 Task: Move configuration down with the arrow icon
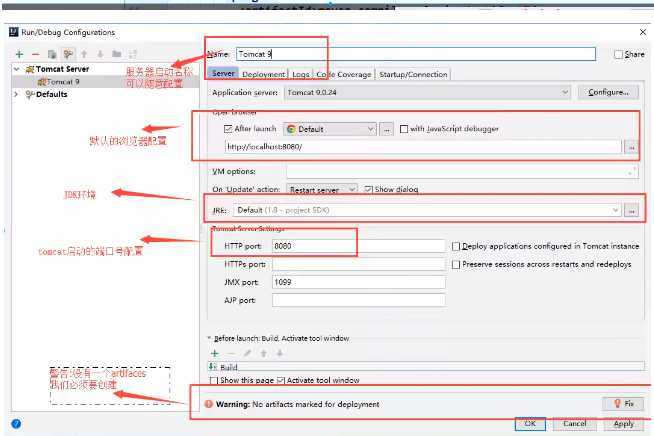(100, 54)
